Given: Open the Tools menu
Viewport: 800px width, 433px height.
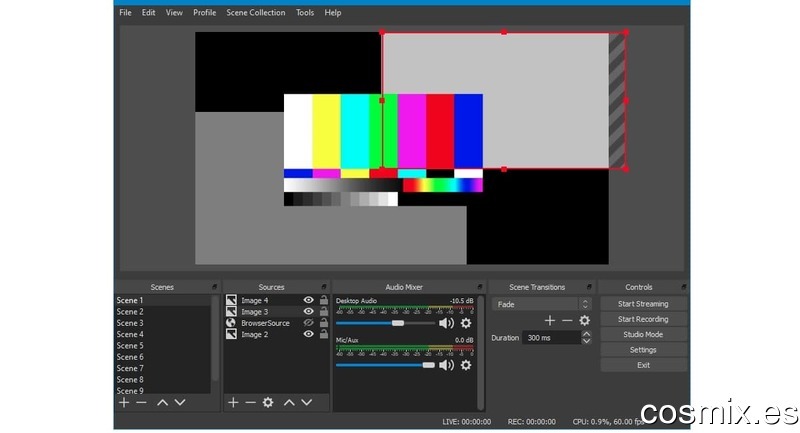Looking at the screenshot, I should (x=305, y=13).
